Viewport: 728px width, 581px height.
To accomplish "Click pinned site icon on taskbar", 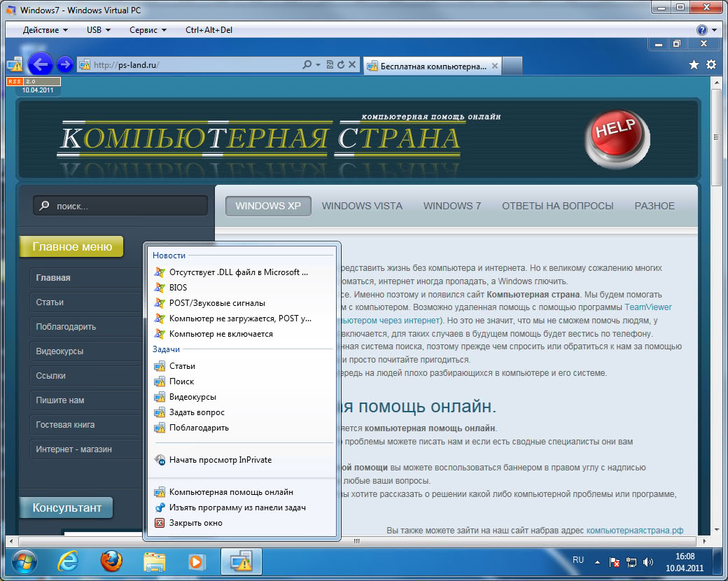I will (x=241, y=561).
